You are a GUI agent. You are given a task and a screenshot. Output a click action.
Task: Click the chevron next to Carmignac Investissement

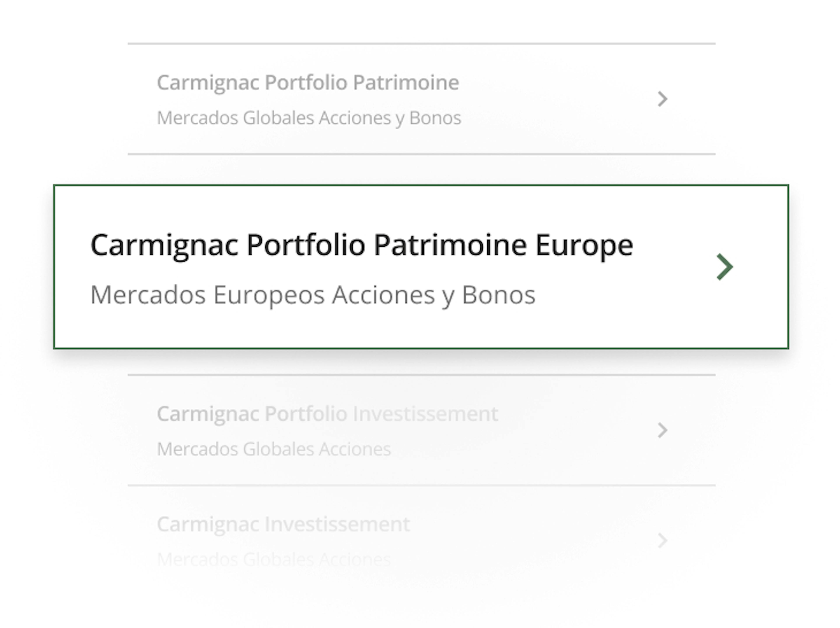click(662, 540)
